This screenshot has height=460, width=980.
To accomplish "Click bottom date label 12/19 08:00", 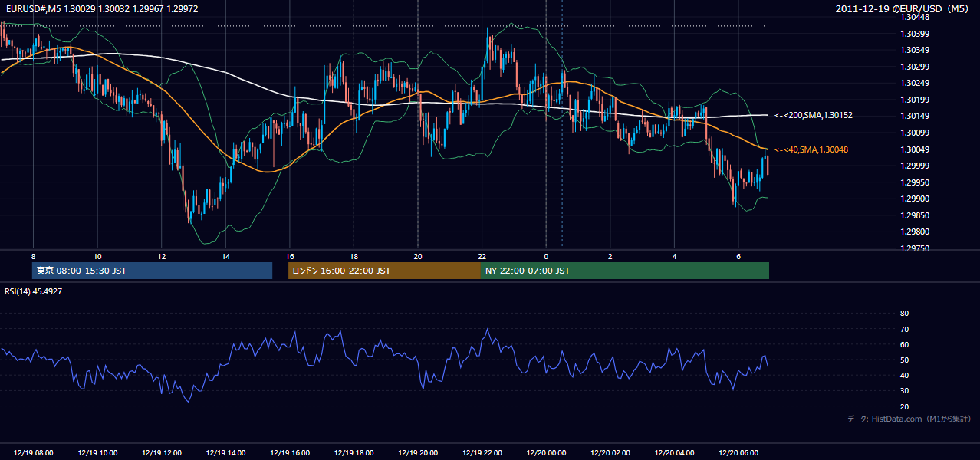I will tap(33, 453).
